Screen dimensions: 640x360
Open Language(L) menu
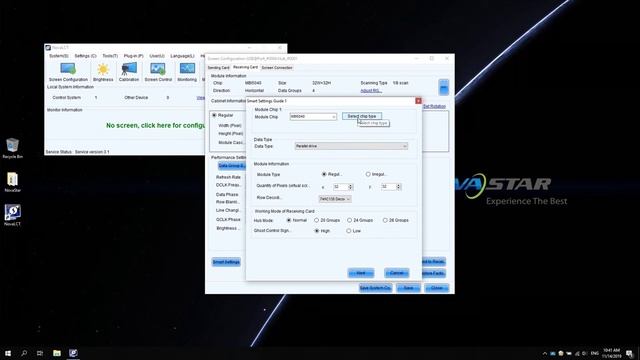pyautogui.click(x=182, y=56)
